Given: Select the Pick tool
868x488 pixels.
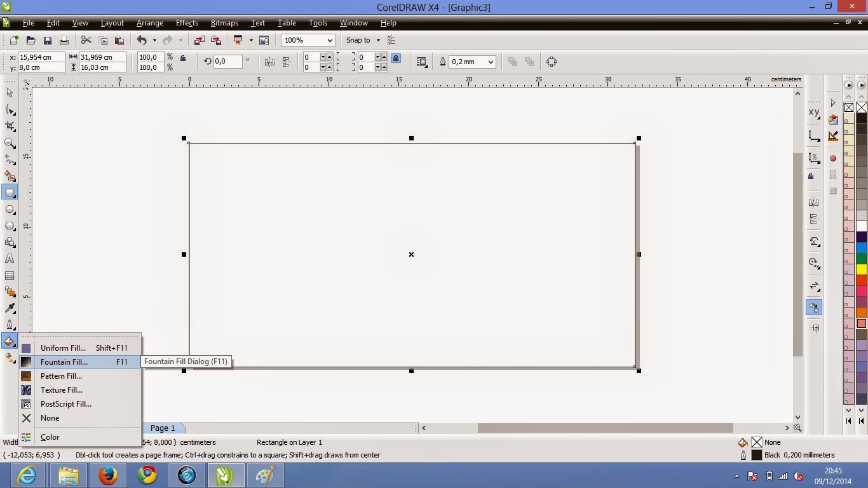Looking at the screenshot, I should [10, 93].
